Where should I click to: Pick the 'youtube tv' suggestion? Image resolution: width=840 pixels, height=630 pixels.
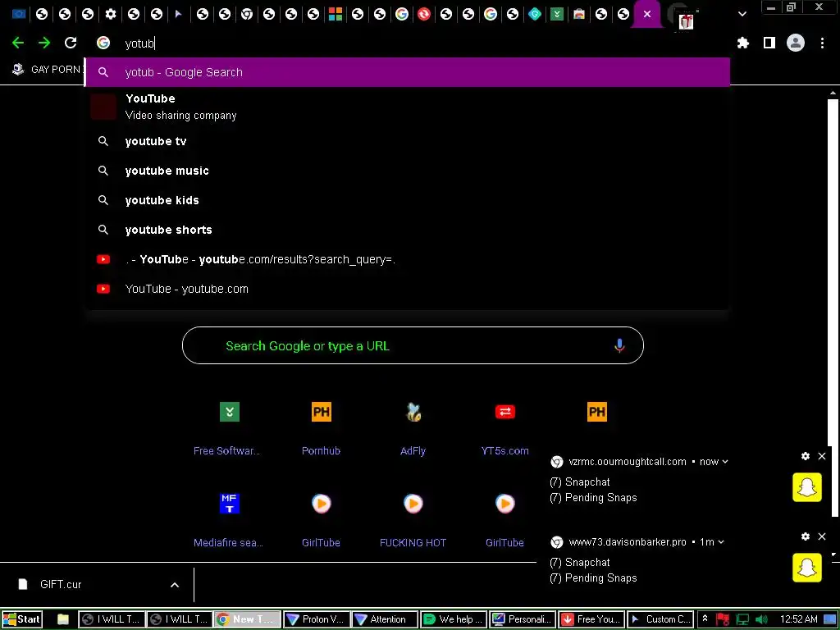(408, 141)
